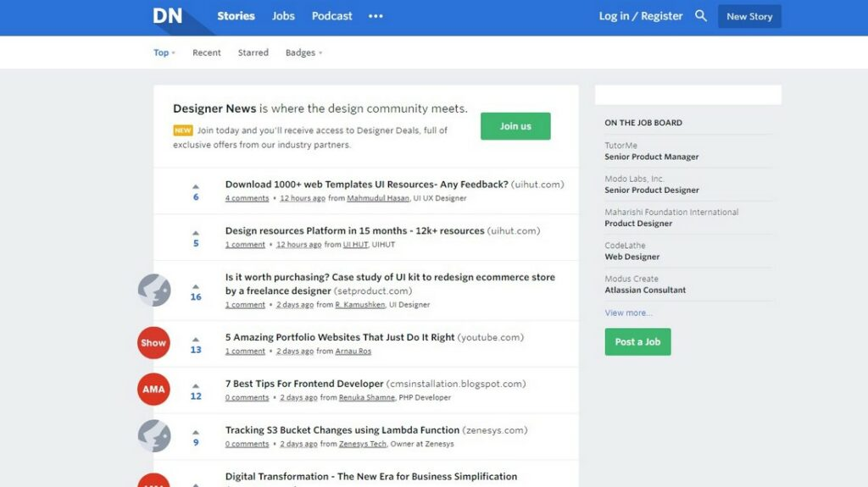
Task: Upvote the Design resources Platform story
Action: 196,233
